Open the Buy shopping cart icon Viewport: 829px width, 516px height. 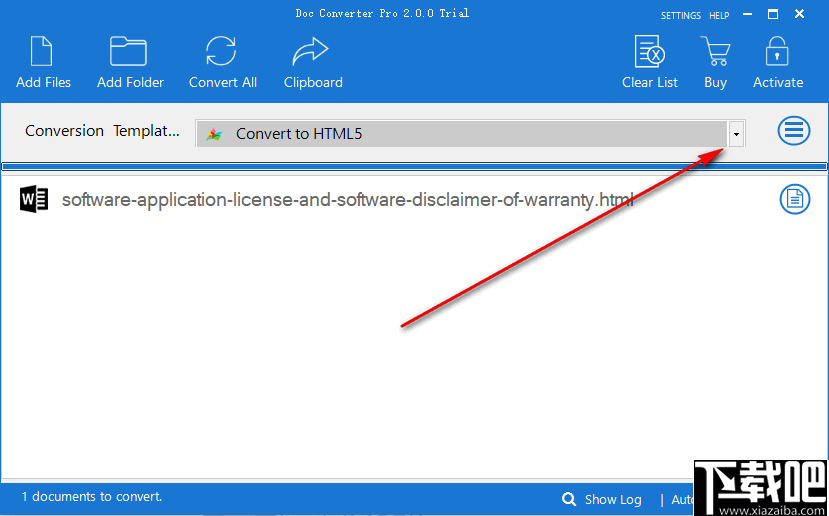point(715,52)
